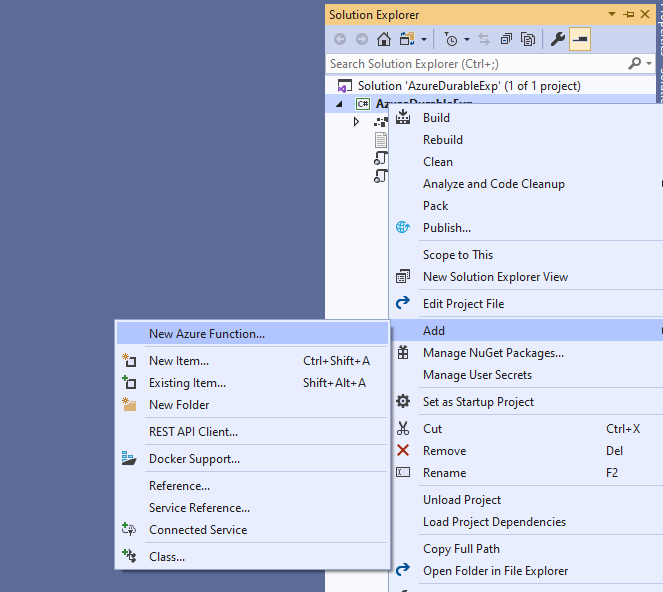
Task: Click the Pending Changes Filter clock icon
Action: pyautogui.click(x=451, y=39)
